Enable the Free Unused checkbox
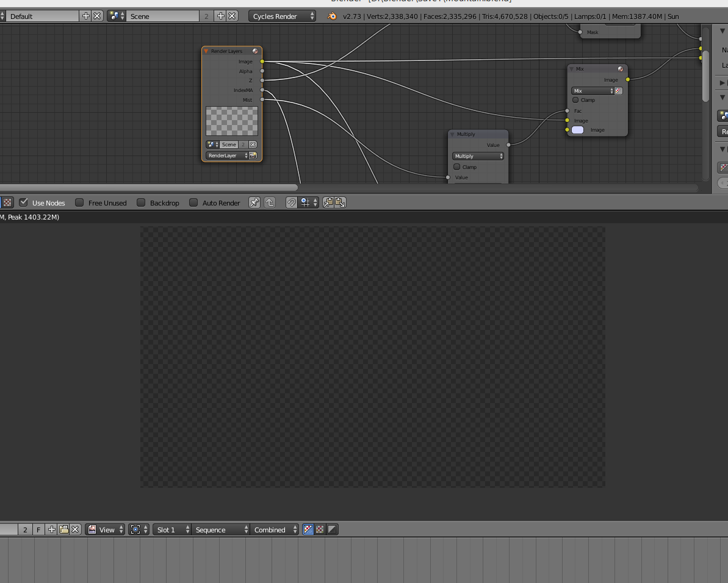728x583 pixels. [x=79, y=202]
